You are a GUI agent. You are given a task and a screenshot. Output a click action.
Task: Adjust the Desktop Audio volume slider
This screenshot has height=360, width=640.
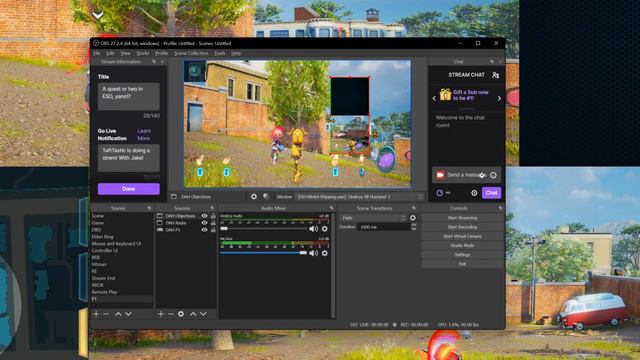[263, 229]
